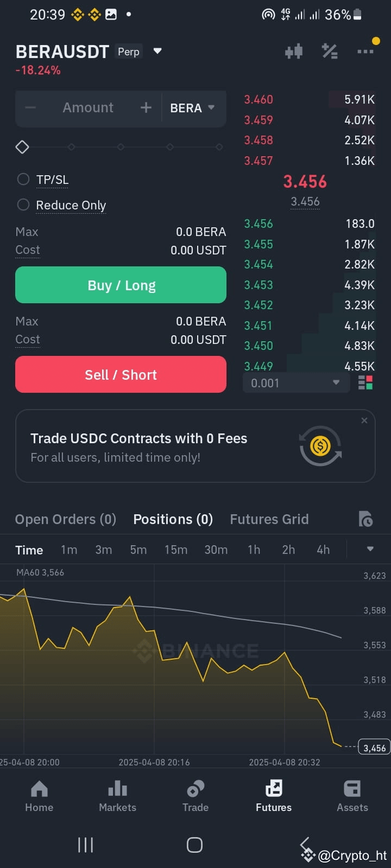Open order history clock icon
The image size is (391, 868).
tap(365, 519)
